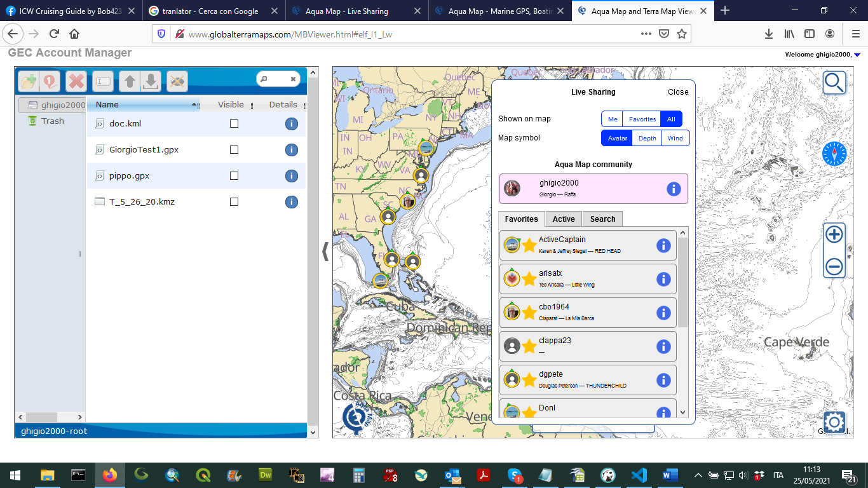This screenshot has height=488, width=868.
Task: Click the Live Sharing favorites list scrollbar
Action: coord(683,283)
